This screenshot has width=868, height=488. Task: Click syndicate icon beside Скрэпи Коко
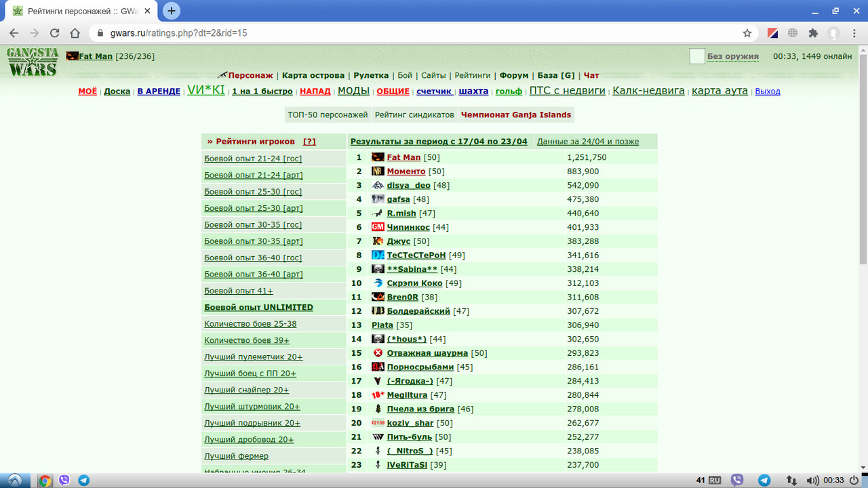[378, 283]
